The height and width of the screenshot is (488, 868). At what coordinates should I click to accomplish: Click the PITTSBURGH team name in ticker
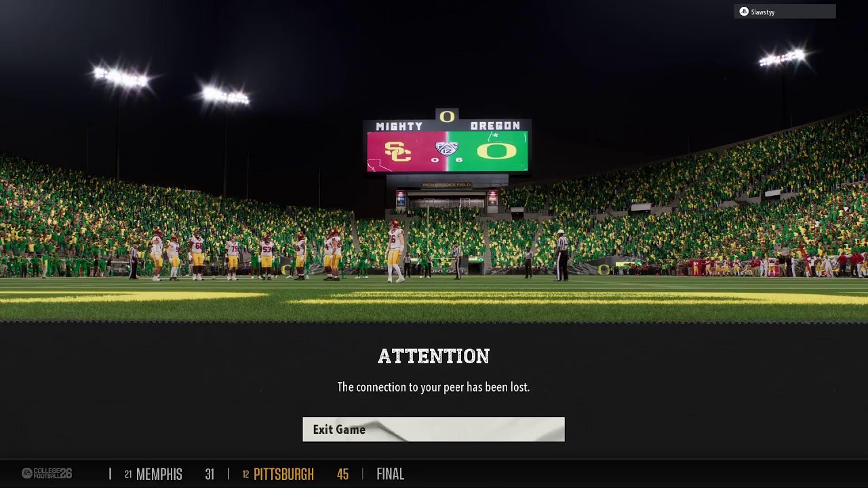[283, 474]
